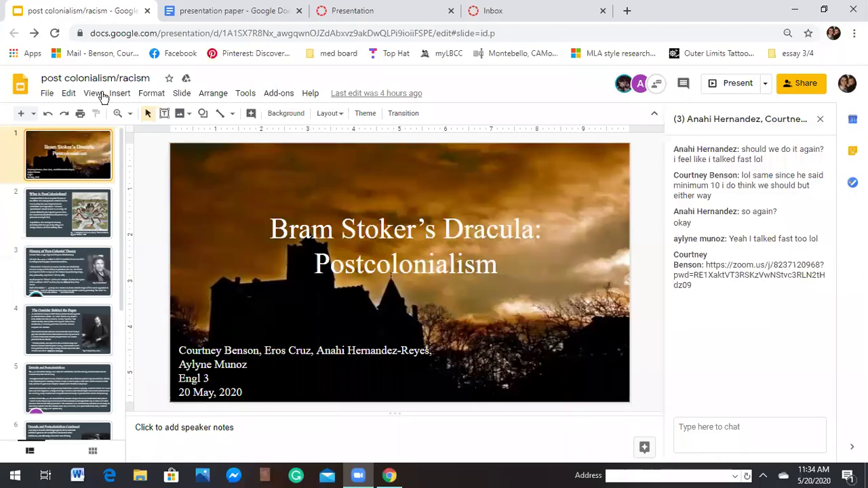This screenshot has height=488, width=868.
Task: Open the comment history icon near Present
Action: pos(684,83)
